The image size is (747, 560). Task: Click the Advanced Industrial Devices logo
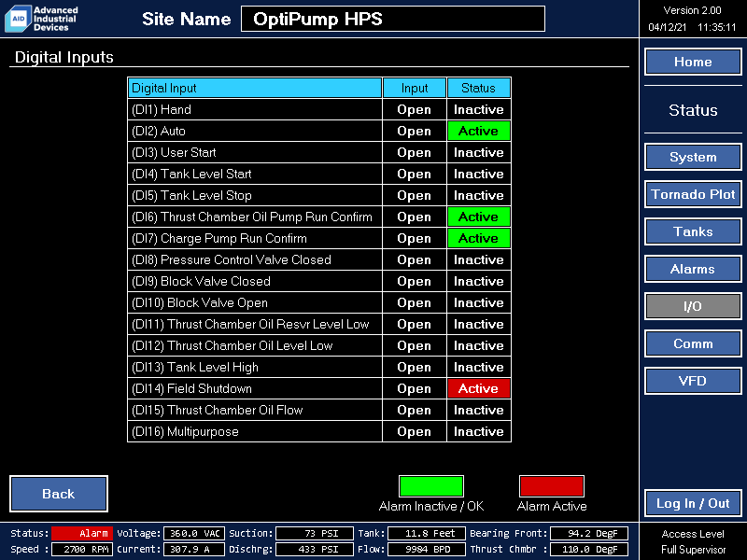pyautogui.click(x=41, y=19)
